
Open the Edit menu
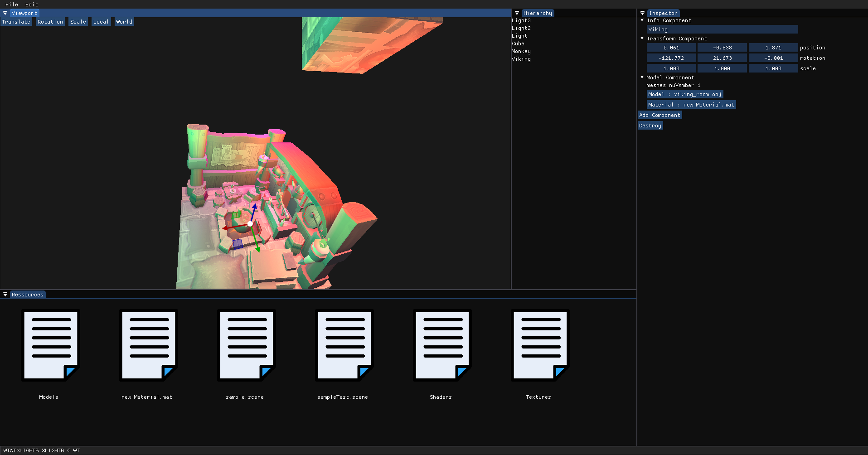click(x=32, y=5)
